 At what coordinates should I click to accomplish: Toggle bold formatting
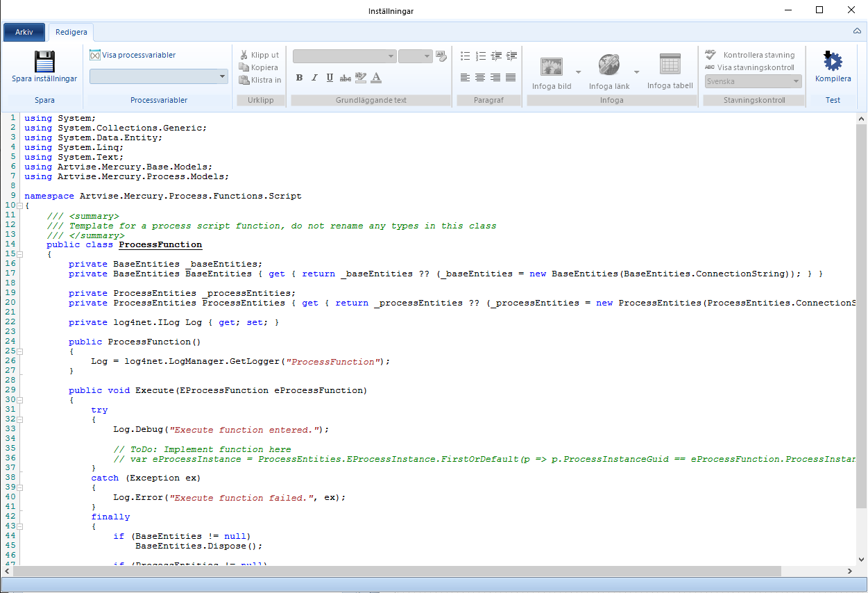(x=299, y=78)
